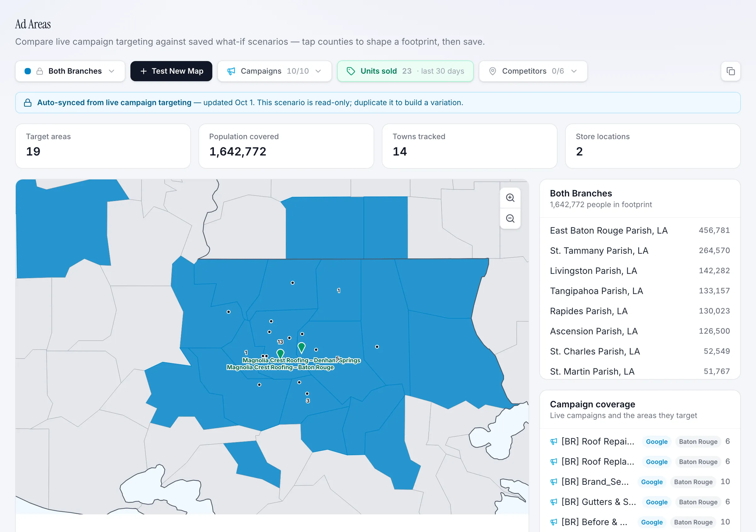Viewport: 756px width, 532px height.
Task: Click the Test New Map button
Action: (x=171, y=71)
